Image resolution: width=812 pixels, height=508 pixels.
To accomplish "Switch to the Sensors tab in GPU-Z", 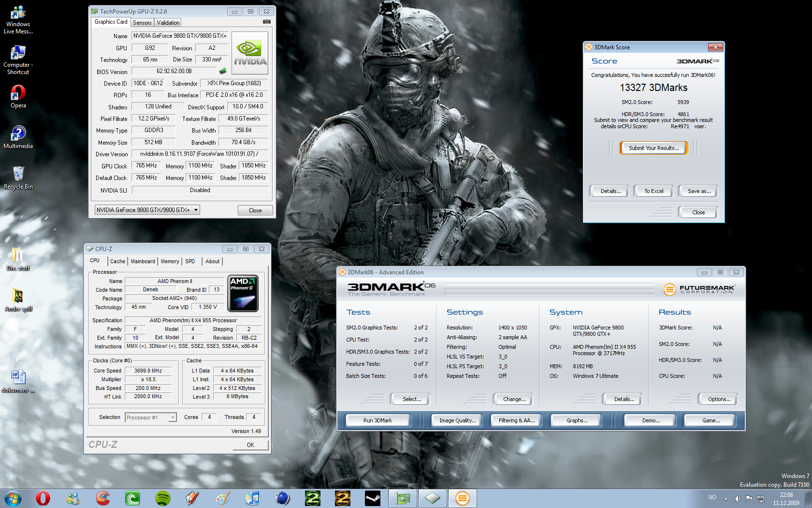I will point(142,23).
